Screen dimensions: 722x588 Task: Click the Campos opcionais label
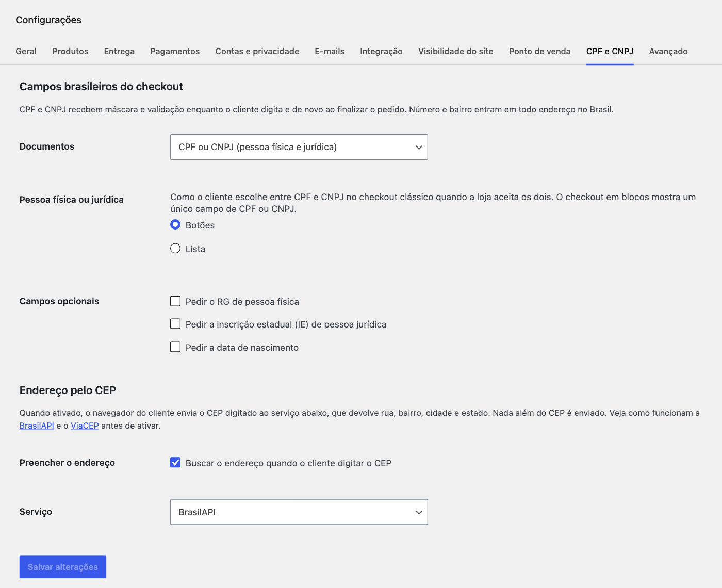pos(59,301)
